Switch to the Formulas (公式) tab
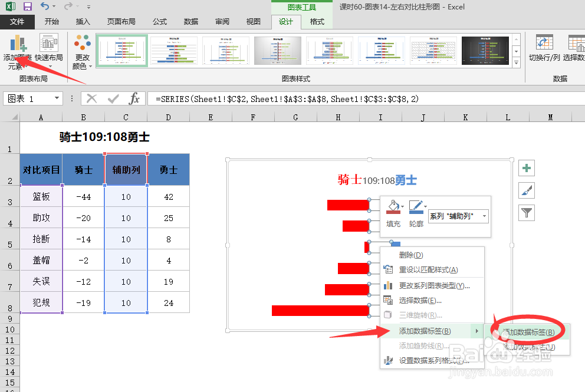 [160, 22]
